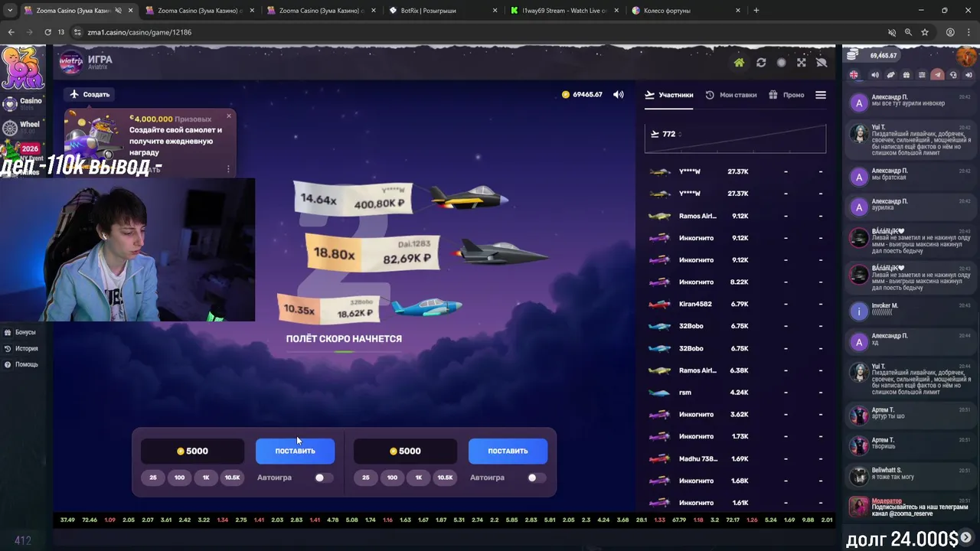Viewport: 980px width, 551px height.
Task: Open three-dot options on promo banner
Action: pos(228,169)
